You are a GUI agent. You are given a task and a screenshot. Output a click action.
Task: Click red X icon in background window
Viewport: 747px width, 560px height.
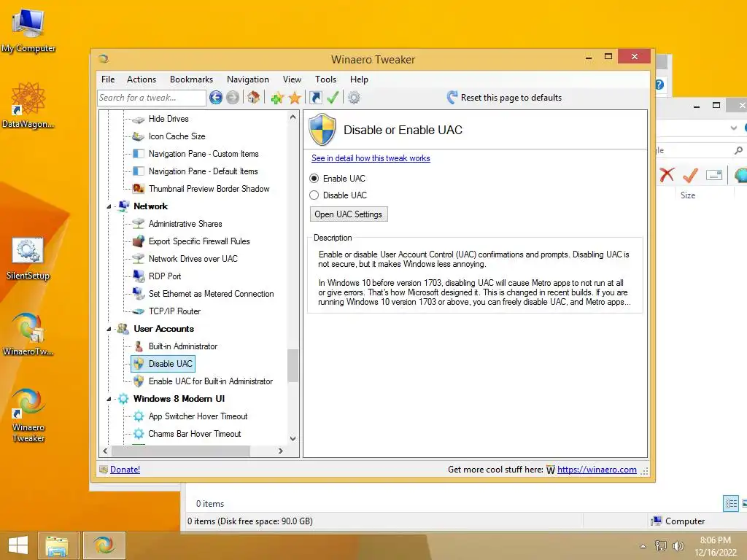(x=667, y=175)
